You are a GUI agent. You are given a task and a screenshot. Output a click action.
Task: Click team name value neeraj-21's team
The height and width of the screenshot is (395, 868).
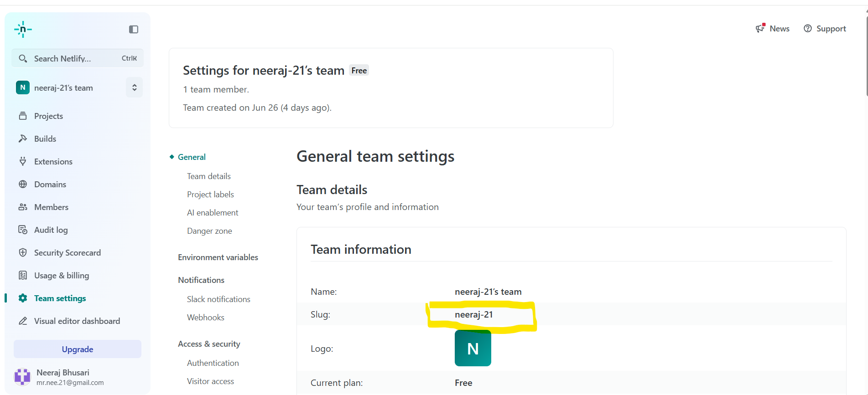[x=488, y=292]
